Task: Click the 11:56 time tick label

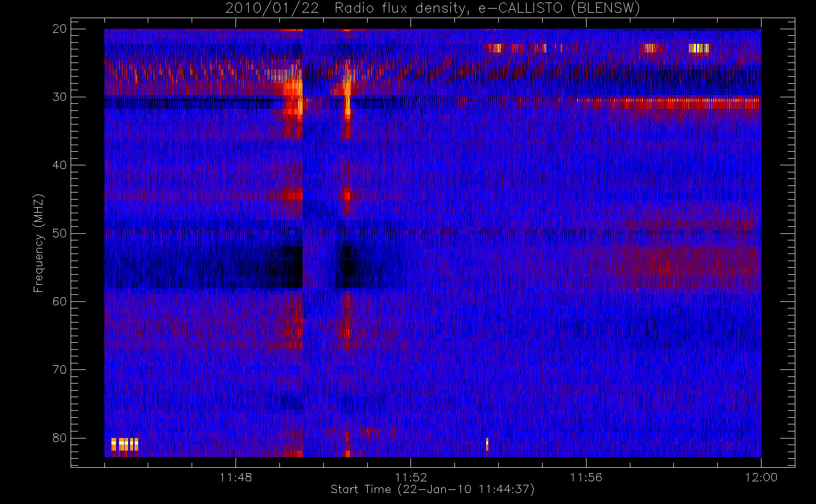Action: click(x=586, y=477)
